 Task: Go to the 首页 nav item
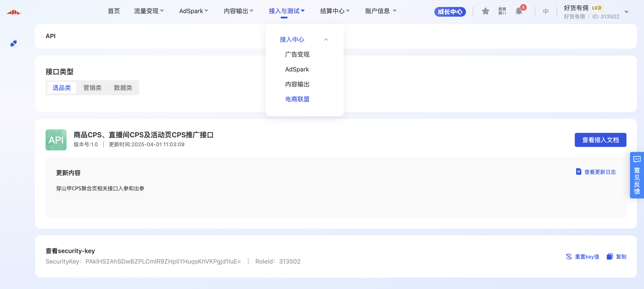tap(114, 11)
